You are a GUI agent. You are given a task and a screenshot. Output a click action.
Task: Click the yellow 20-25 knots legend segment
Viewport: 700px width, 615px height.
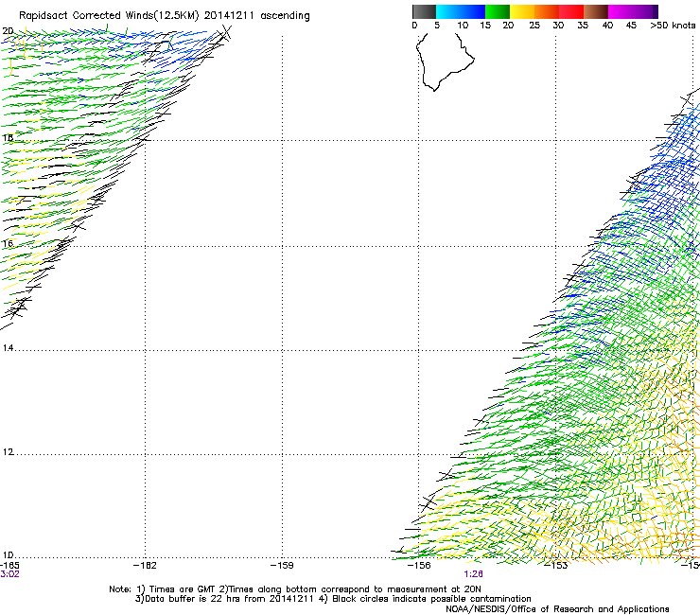tap(522, 11)
